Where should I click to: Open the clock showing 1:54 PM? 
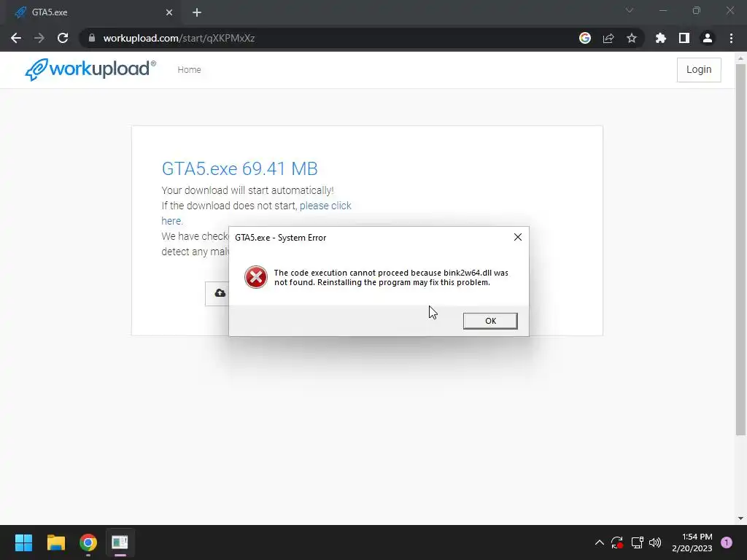pyautogui.click(x=692, y=542)
